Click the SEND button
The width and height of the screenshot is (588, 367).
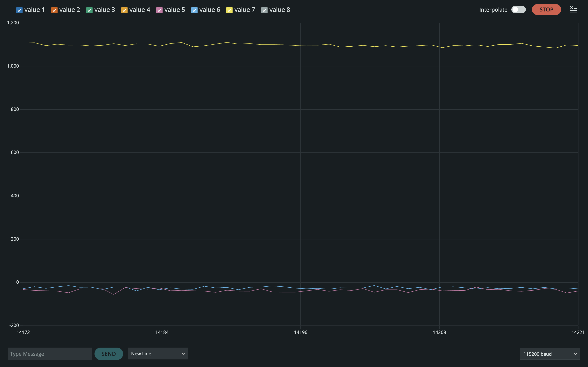[x=109, y=354]
